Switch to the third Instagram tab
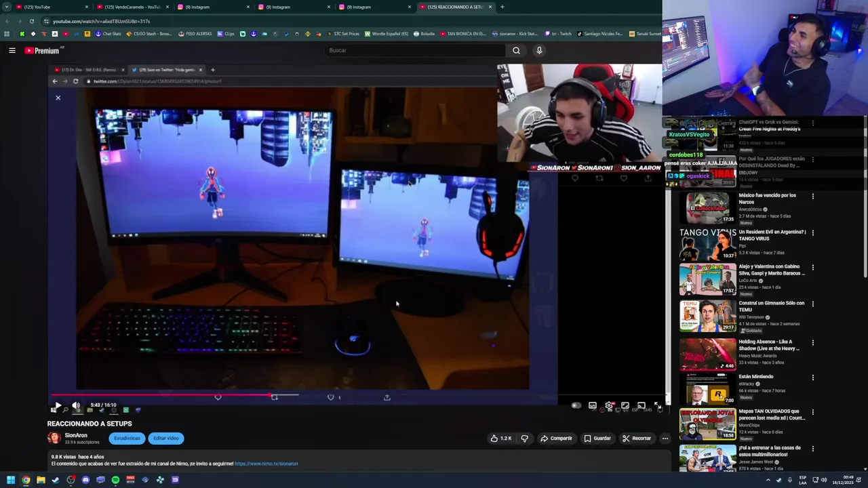The width and height of the screenshot is (868, 488). 374,7
